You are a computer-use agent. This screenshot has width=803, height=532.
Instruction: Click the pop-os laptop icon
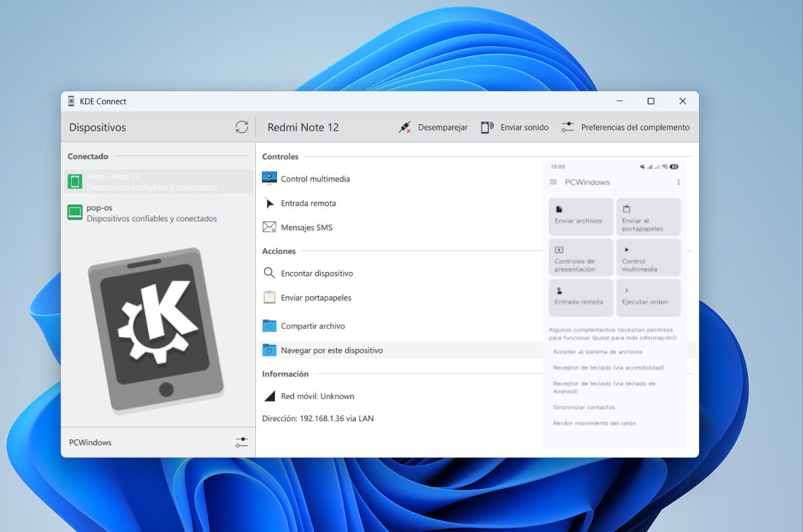[x=75, y=212]
